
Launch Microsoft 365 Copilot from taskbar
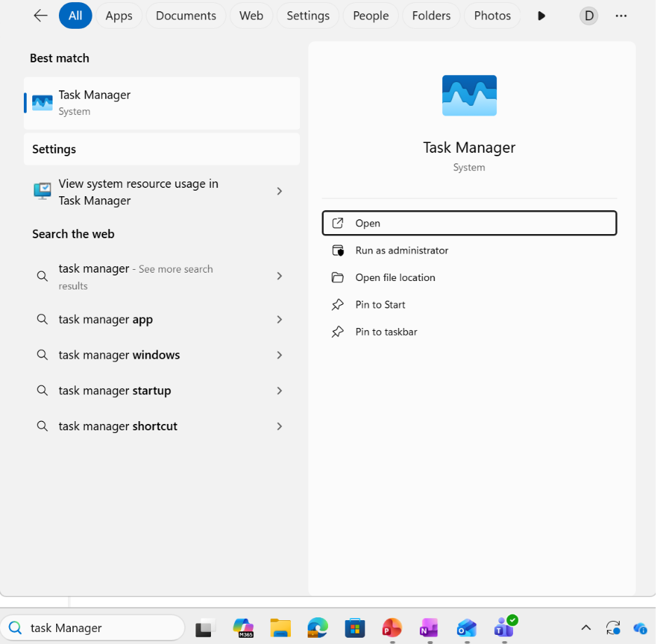click(x=243, y=627)
